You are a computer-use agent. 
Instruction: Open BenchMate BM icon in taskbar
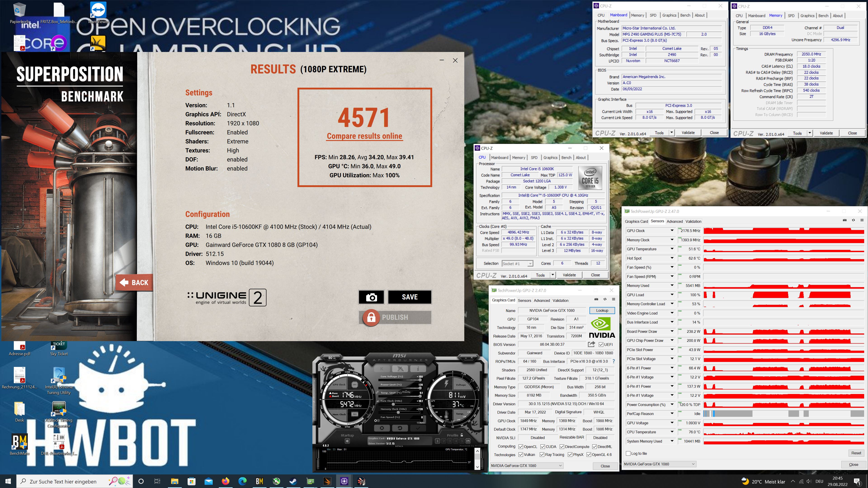259,481
